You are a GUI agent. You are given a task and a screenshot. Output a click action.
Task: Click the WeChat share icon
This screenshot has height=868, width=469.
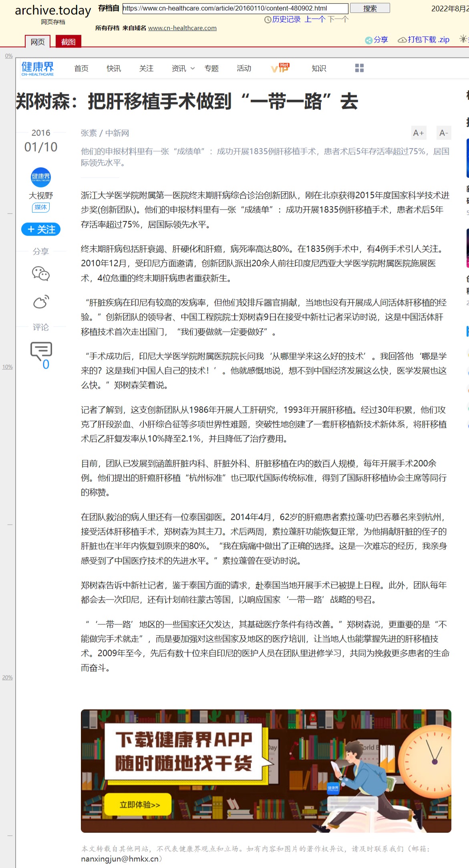click(x=41, y=274)
